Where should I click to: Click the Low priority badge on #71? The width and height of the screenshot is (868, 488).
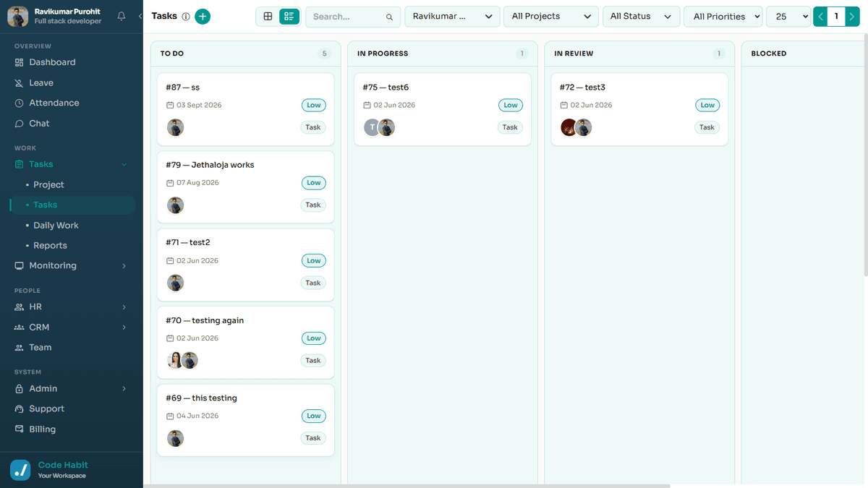coord(314,261)
